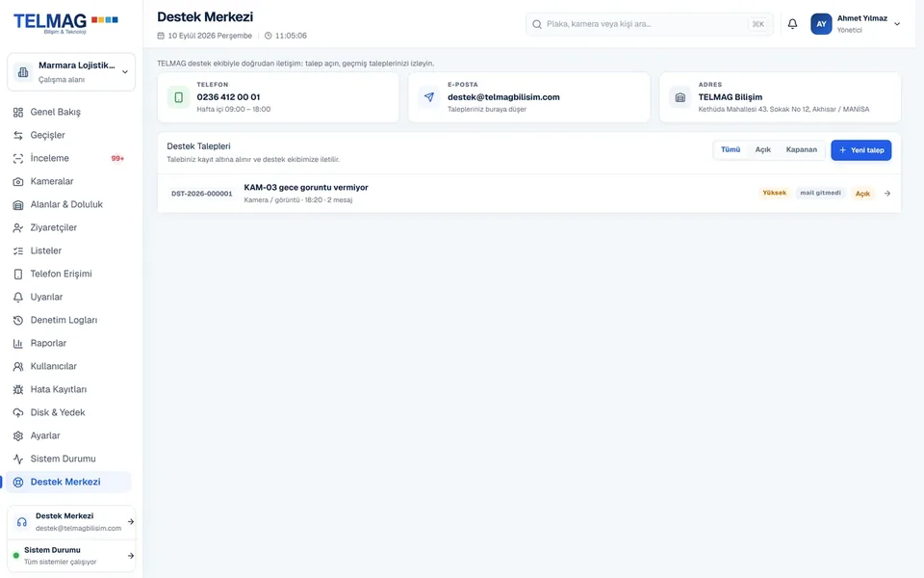Click the Alanlar & Doluluk garage icon

(18, 204)
